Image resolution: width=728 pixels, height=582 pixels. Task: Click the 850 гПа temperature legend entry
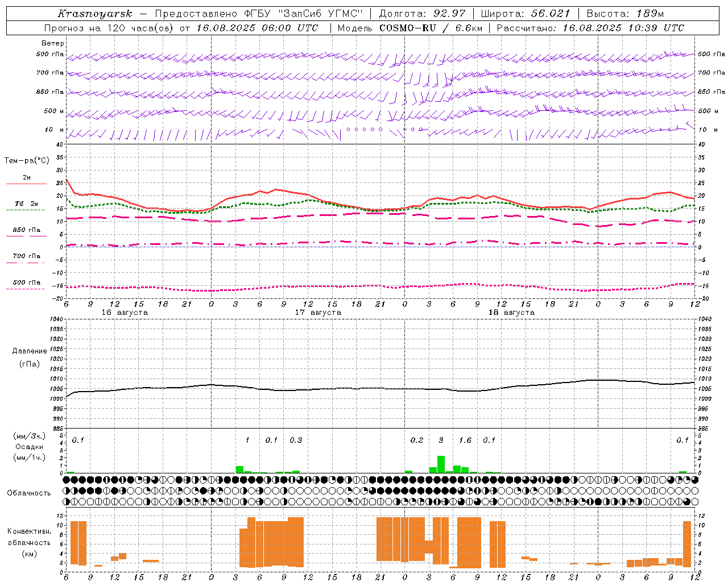[26, 230]
